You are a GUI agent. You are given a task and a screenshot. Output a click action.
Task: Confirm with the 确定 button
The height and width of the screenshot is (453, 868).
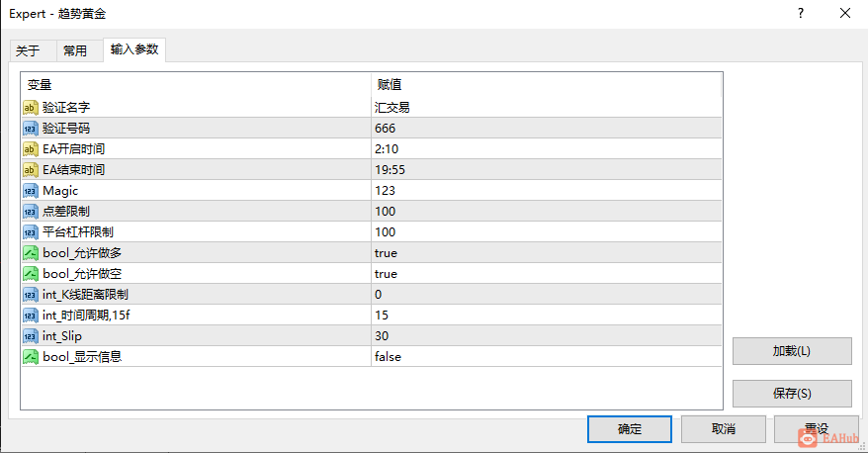point(629,429)
